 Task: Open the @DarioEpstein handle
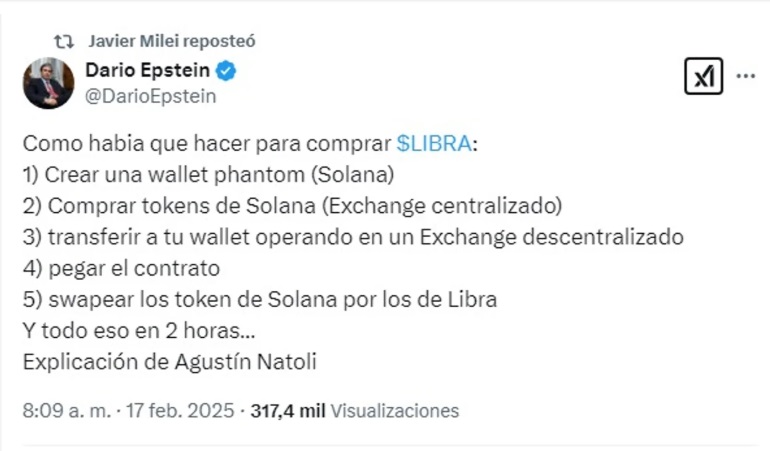pyautogui.click(x=150, y=96)
